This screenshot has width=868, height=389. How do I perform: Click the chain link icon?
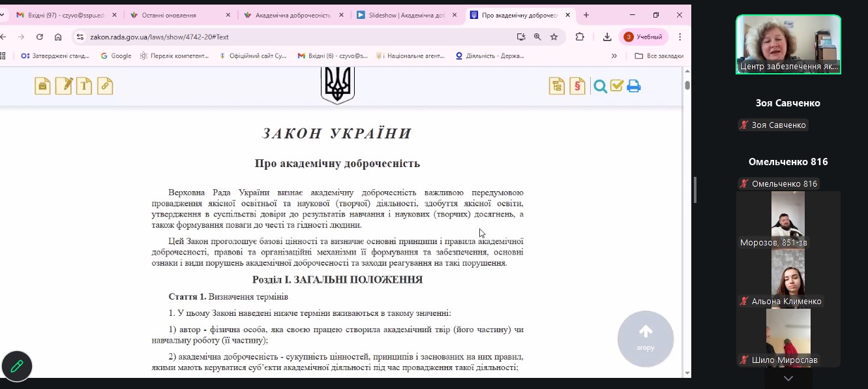[105, 86]
